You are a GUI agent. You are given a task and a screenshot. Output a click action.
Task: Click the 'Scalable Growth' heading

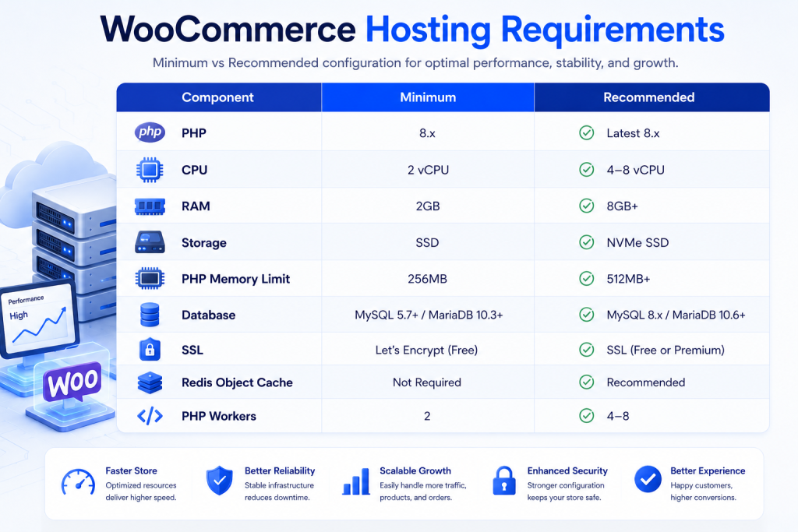point(415,471)
